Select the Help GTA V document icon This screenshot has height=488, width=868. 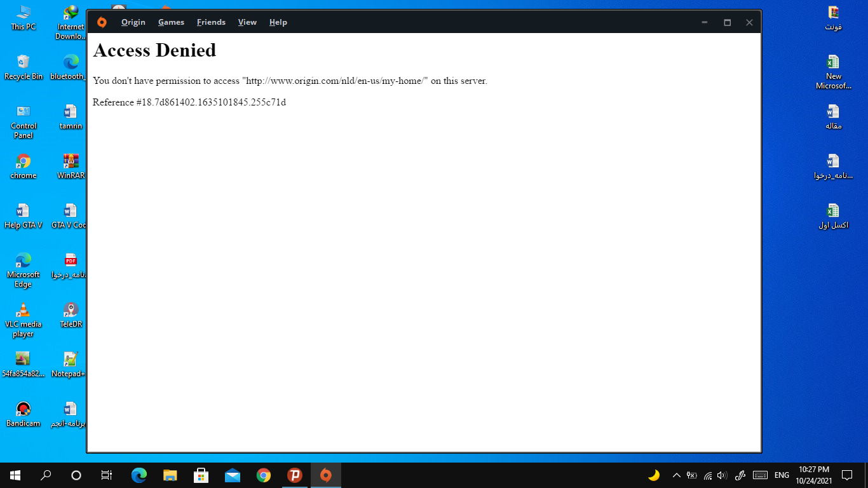coord(24,215)
